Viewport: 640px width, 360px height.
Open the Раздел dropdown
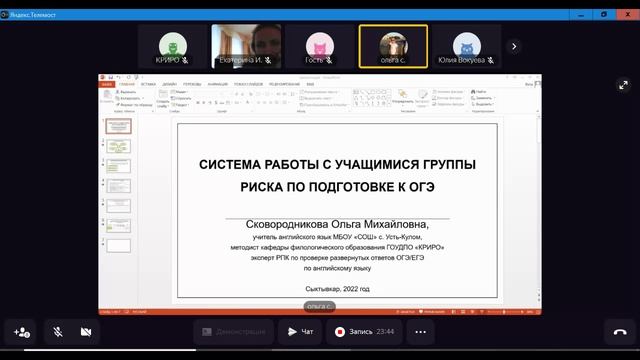click(180, 105)
